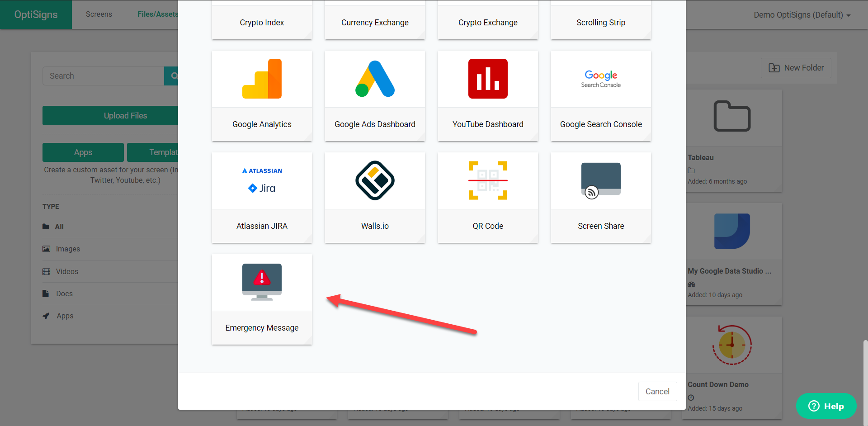This screenshot has height=426, width=868.
Task: Filter by the Docs file icon
Action: 46,293
